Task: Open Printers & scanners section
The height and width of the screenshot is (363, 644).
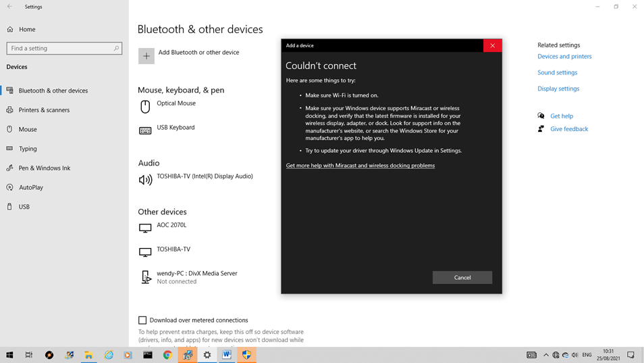Action: [x=44, y=110]
